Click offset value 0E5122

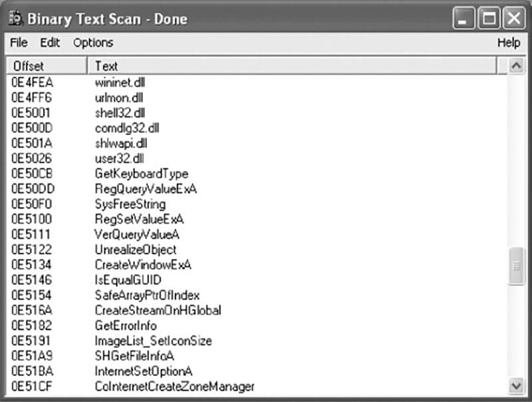tap(31, 250)
